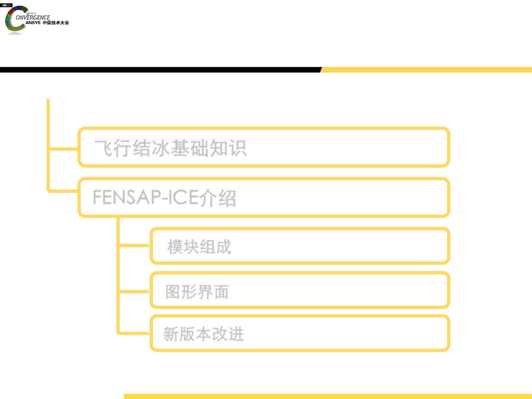Click the black header divider bar
Image resolution: width=532 pixels, height=399 pixels.
(160, 70)
